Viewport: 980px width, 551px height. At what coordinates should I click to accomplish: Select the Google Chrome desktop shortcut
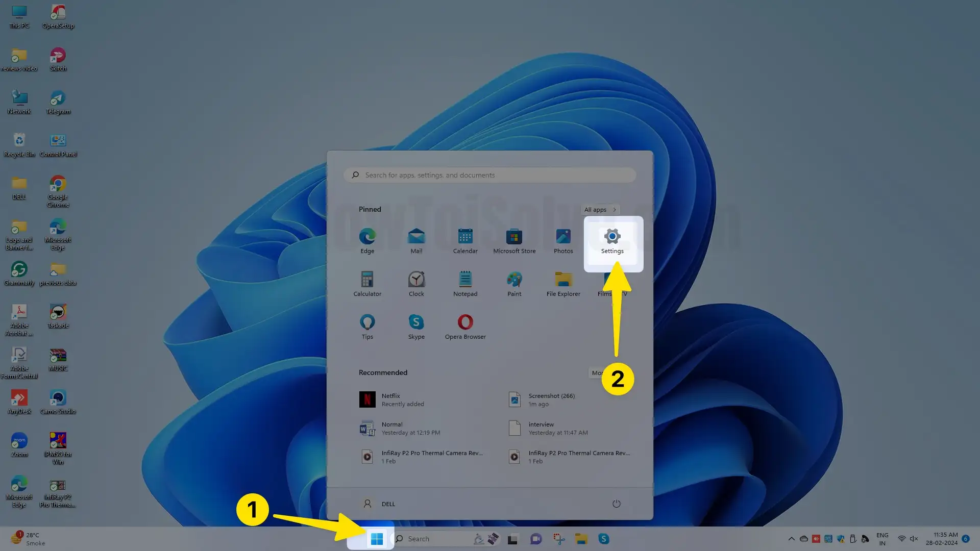pos(58,191)
